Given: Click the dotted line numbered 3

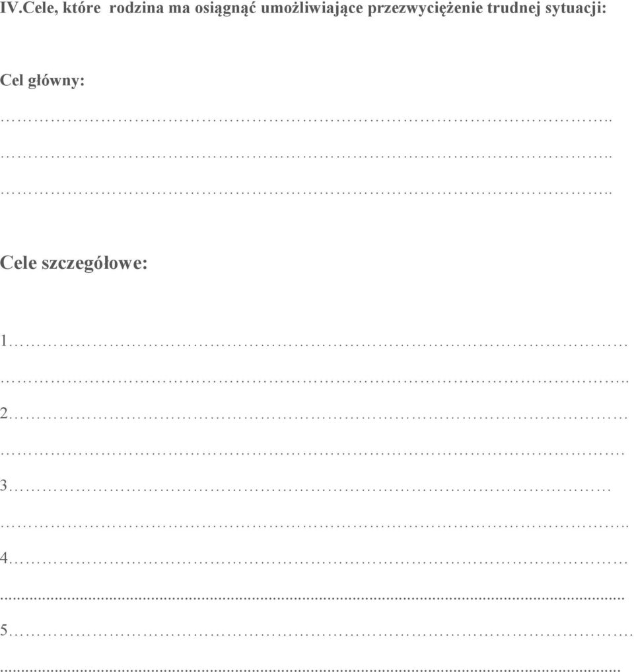Looking at the screenshot, I should [x=305, y=486].
